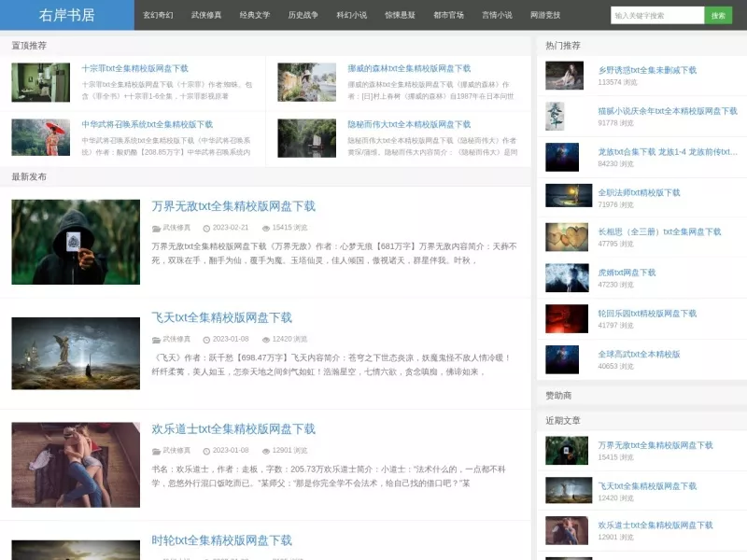Open the 都市官场 navigation item
747x560 pixels.
(x=449, y=15)
